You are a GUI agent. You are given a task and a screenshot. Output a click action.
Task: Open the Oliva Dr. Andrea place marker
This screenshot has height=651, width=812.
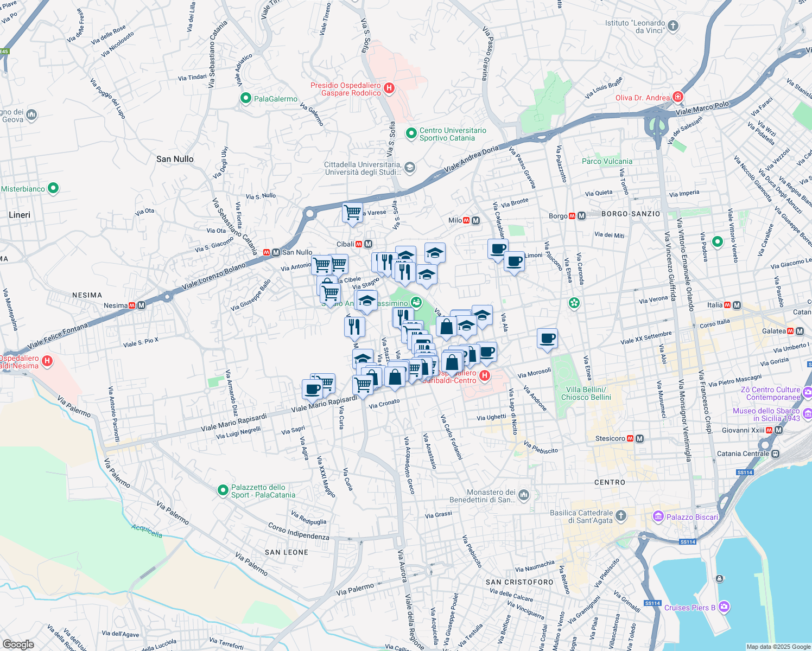[x=678, y=97]
